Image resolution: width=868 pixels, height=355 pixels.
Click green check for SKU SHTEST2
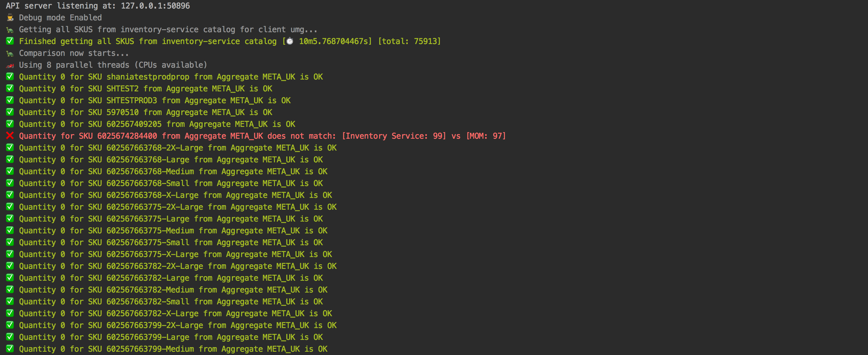[10, 88]
